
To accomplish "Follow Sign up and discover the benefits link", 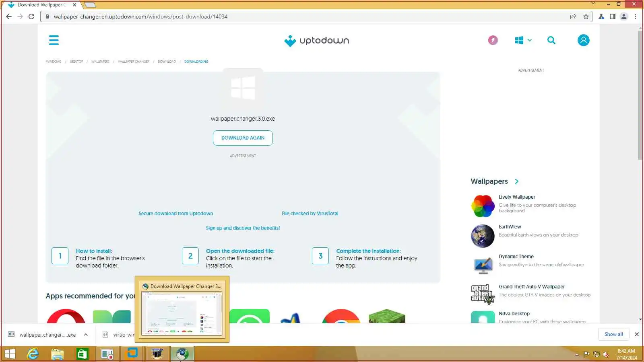I will coord(243,228).
